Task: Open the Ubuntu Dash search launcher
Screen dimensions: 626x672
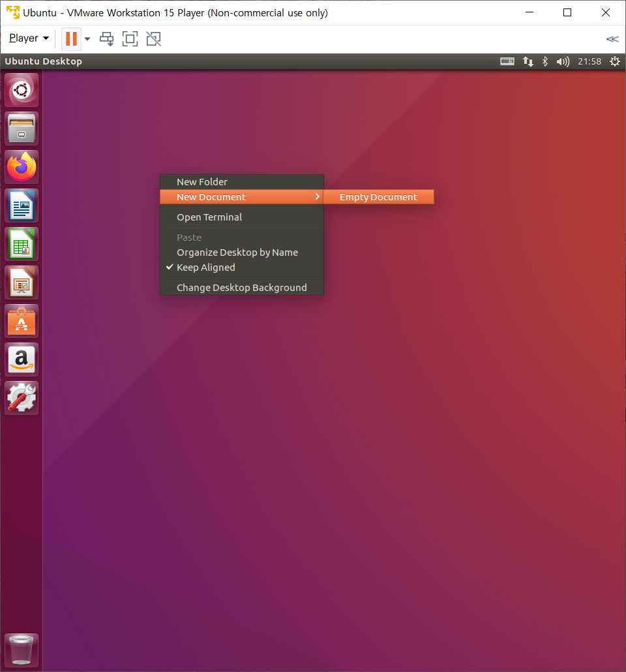Action: point(22,90)
